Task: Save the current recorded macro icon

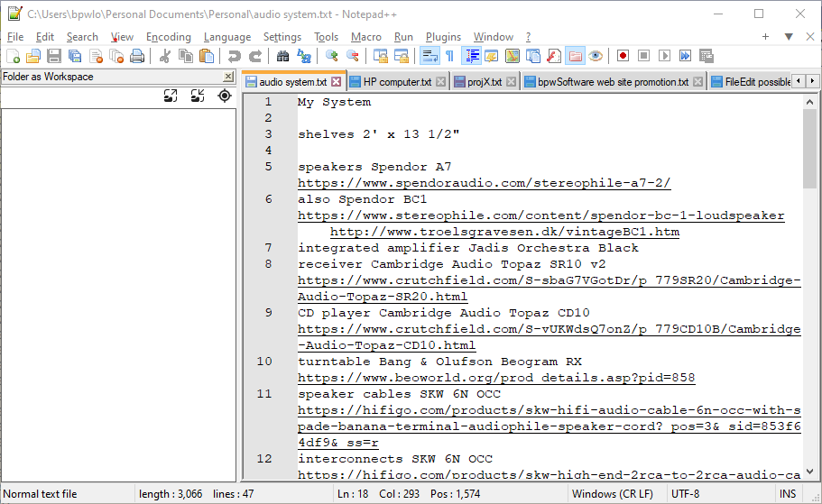Action: click(x=707, y=56)
